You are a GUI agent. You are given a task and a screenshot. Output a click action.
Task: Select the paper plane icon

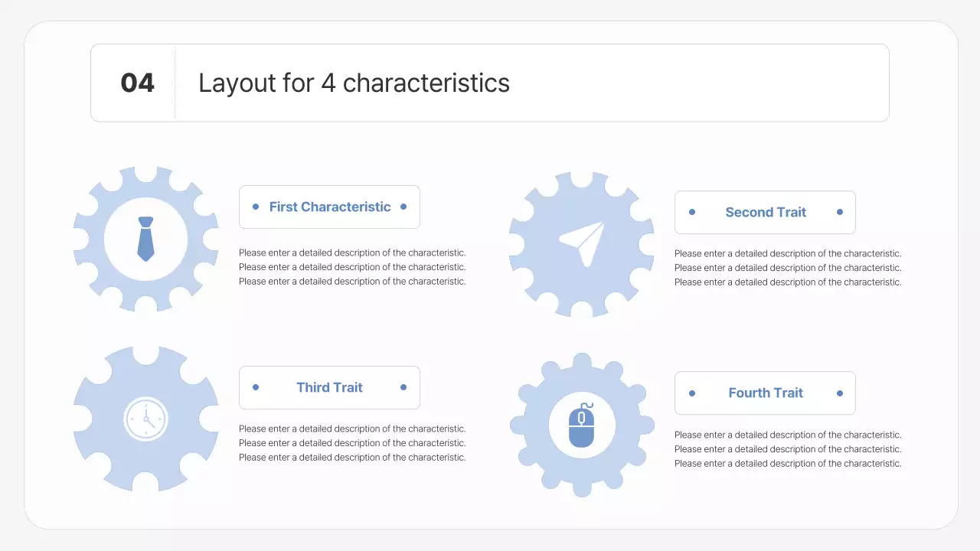coord(583,243)
